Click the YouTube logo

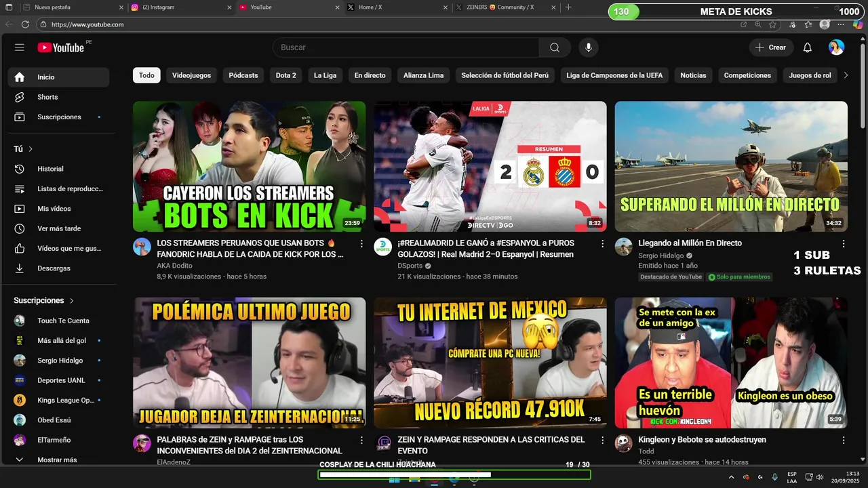coord(61,47)
